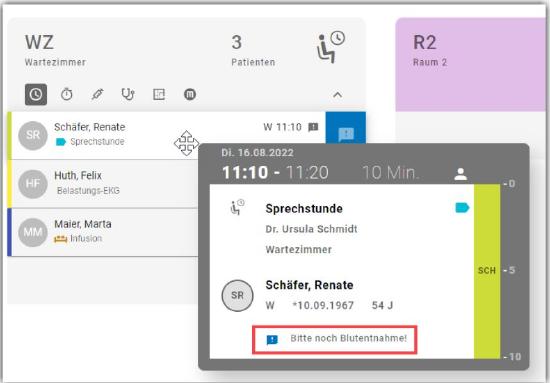Click the cyan tag icon in the appointment popup
The height and width of the screenshot is (383, 550).
point(462,208)
